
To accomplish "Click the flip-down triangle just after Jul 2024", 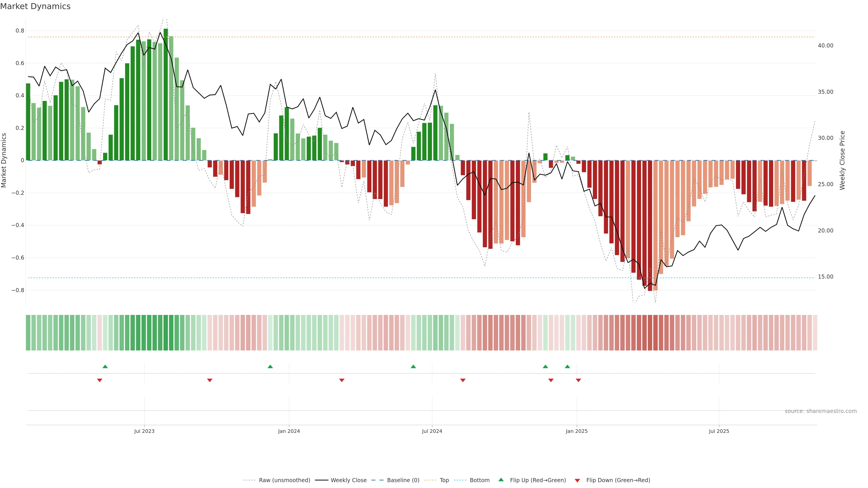I will pyautogui.click(x=463, y=380).
